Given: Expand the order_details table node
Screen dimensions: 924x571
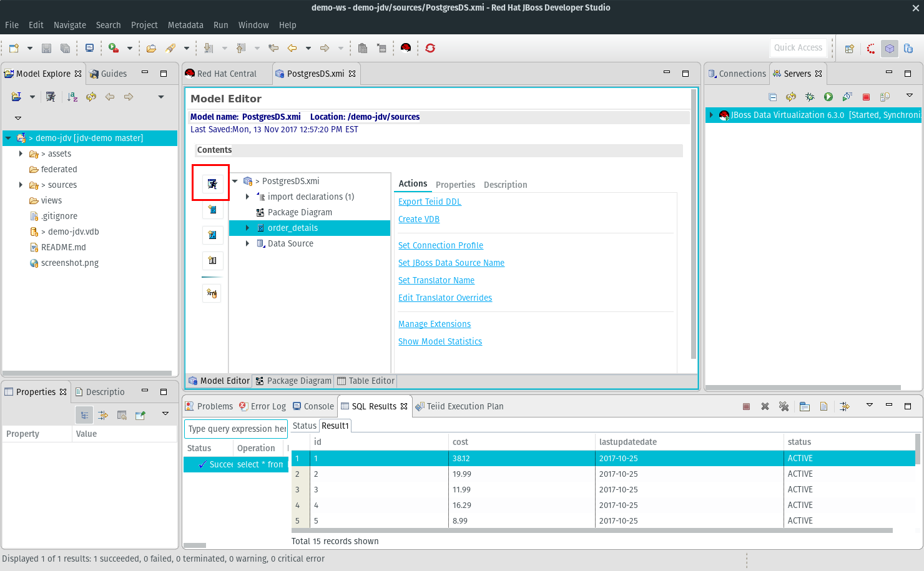Looking at the screenshot, I should (x=247, y=228).
